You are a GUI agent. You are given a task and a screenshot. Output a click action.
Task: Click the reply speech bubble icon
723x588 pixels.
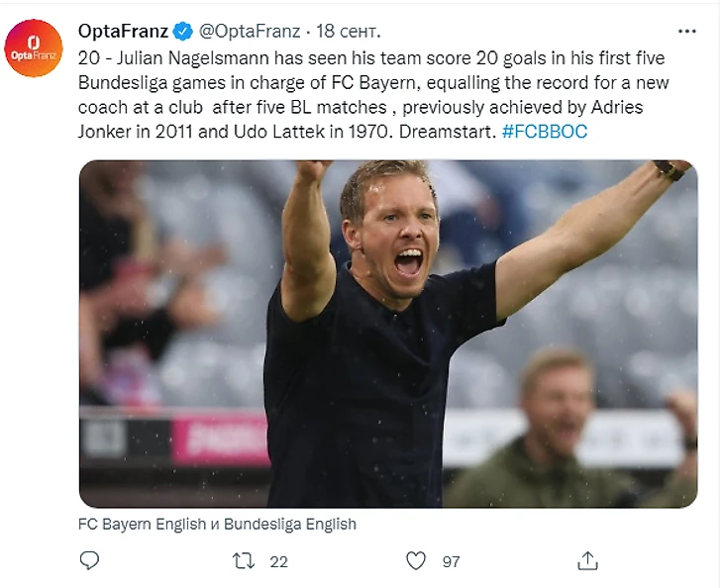[x=90, y=560]
